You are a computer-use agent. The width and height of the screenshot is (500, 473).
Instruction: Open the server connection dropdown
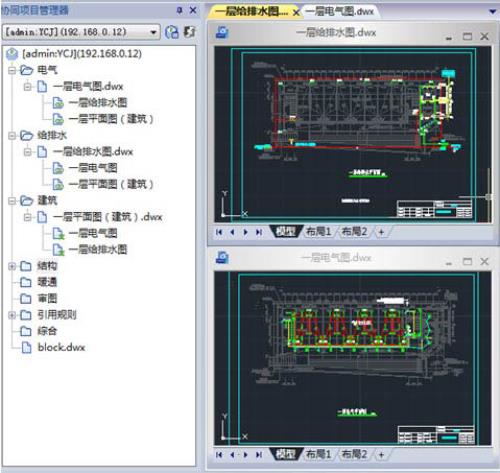(x=153, y=32)
